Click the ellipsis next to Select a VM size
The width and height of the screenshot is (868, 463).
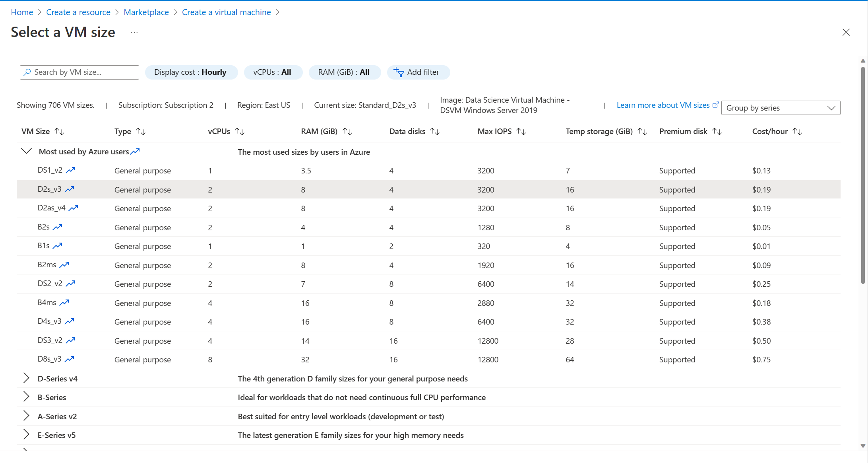tap(134, 32)
